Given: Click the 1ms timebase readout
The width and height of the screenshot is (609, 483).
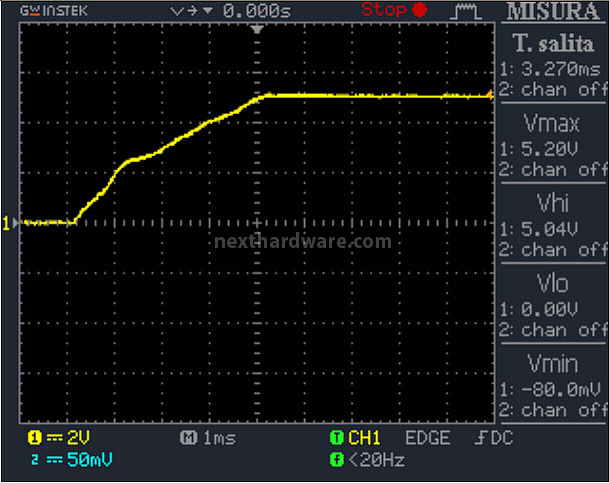Looking at the screenshot, I should coord(219,438).
